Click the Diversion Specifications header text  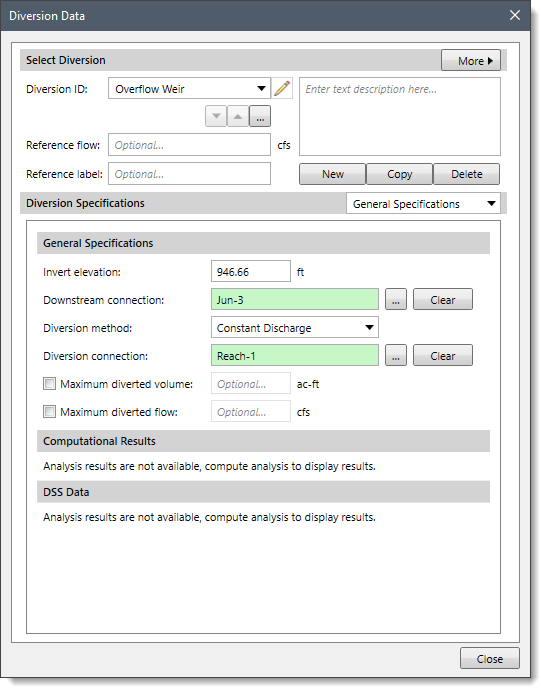pyautogui.click(x=85, y=203)
